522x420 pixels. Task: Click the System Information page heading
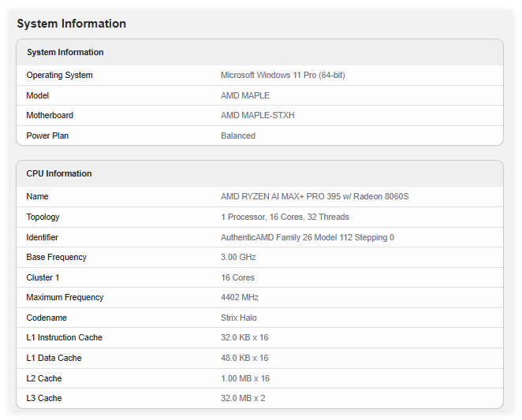pos(71,24)
